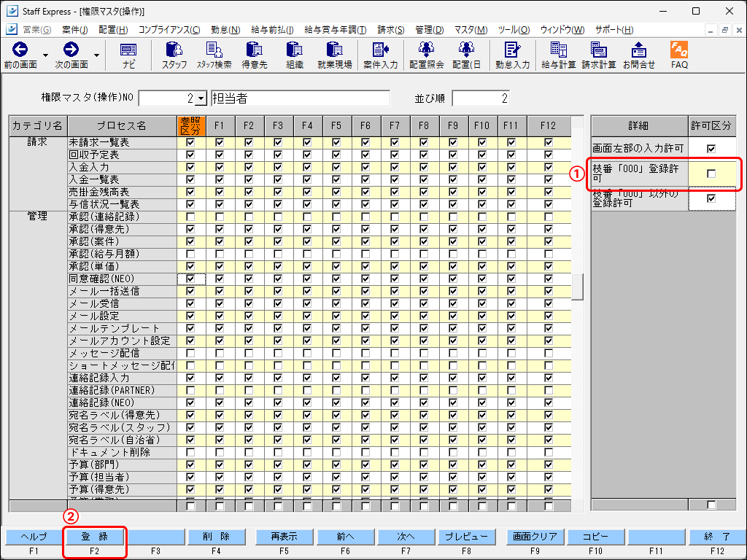Click the プレビュー F8 button
This screenshot has height=560, width=747.
(x=466, y=537)
